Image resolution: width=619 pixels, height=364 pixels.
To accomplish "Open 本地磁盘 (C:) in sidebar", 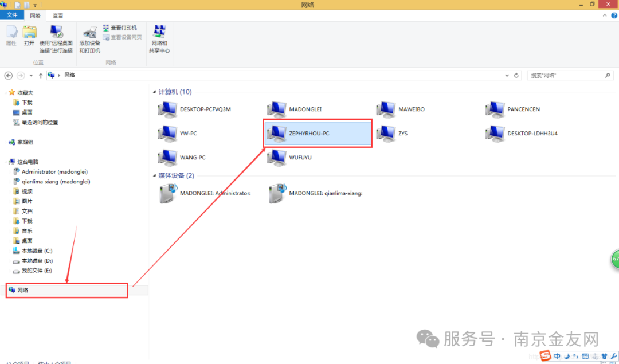I will (x=33, y=251).
